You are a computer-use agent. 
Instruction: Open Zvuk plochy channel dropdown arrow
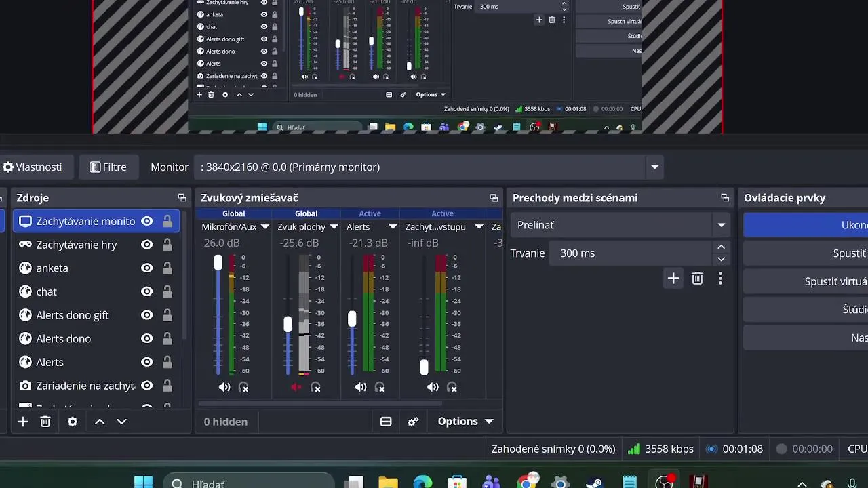coord(334,227)
